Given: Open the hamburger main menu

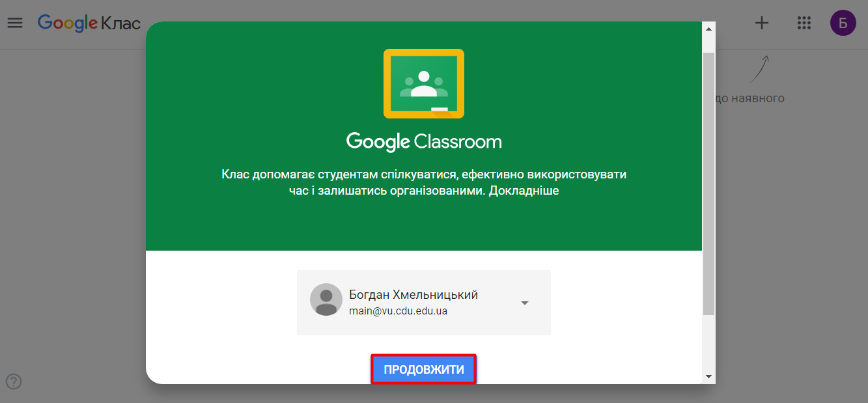Looking at the screenshot, I should 14,23.
